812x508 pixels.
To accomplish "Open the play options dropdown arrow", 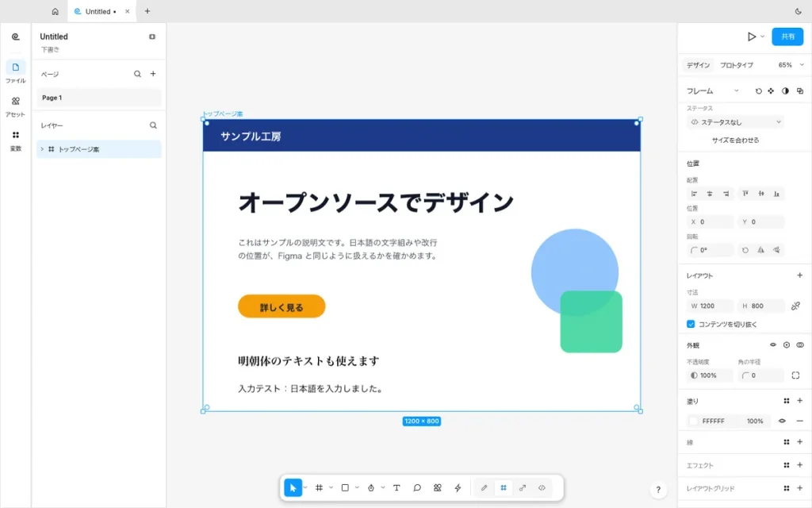I will pyautogui.click(x=763, y=37).
